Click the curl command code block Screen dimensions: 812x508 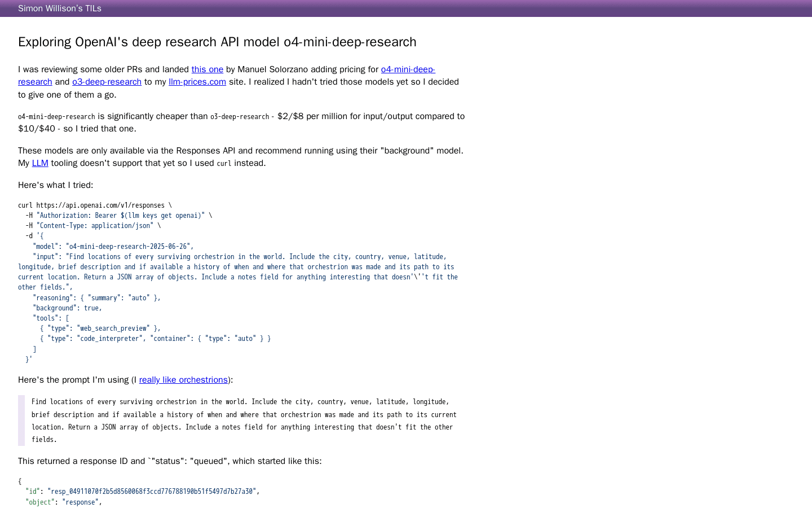click(237, 282)
